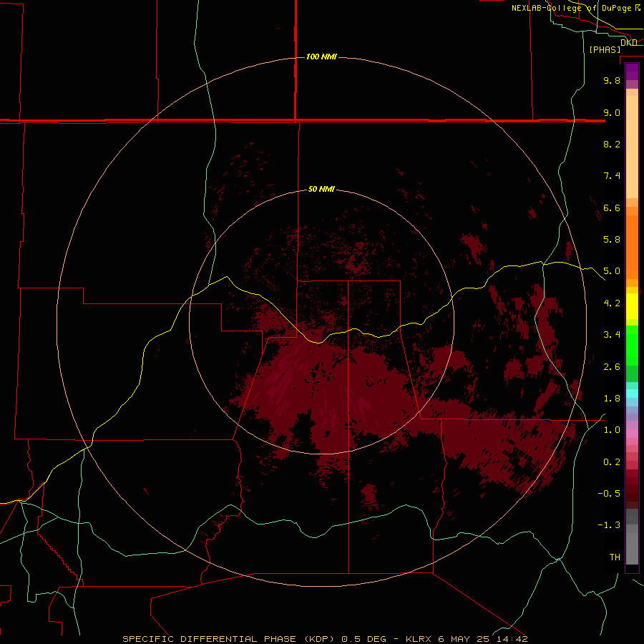Click the bright green band of the color bar
The image size is (644, 644).
click(x=632, y=345)
